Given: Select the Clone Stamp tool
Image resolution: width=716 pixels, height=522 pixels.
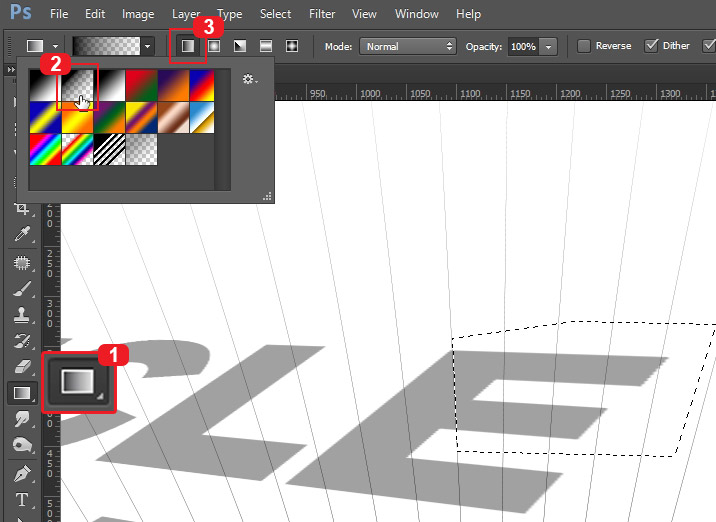Looking at the screenshot, I should (x=22, y=315).
